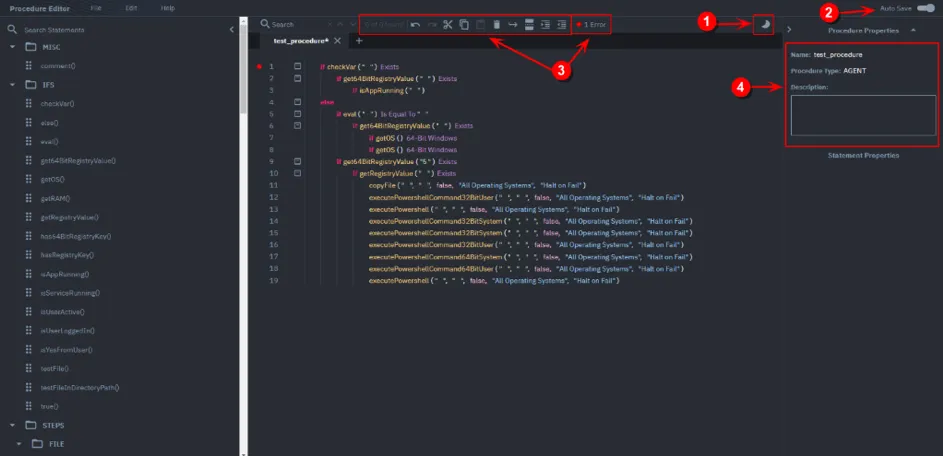
Task: Click the copy icon in toolbar
Action: click(x=464, y=24)
